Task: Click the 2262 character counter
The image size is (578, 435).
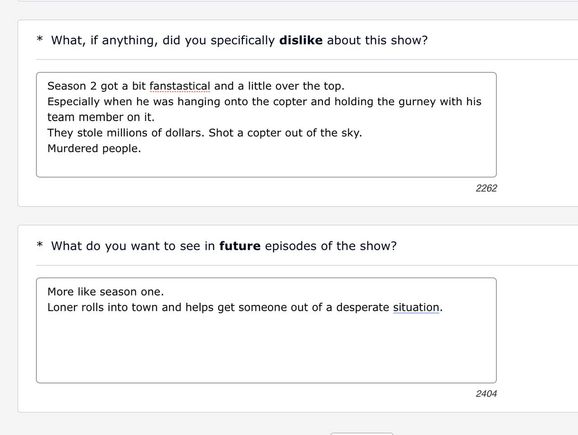Action: coord(486,188)
